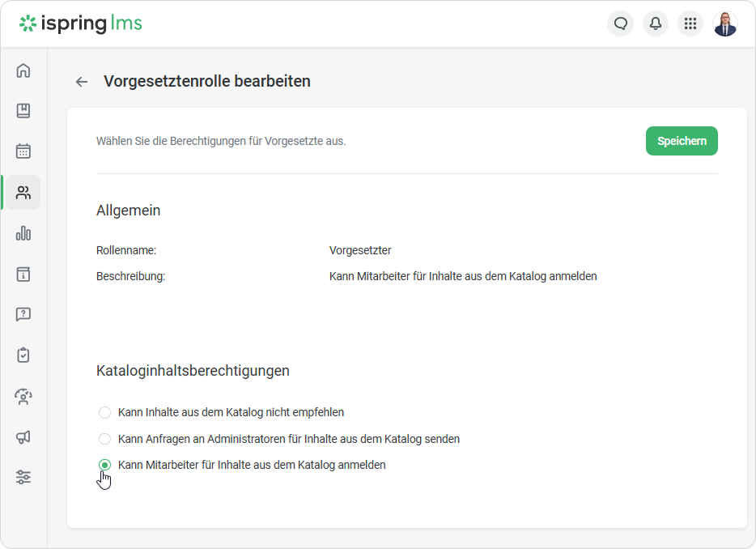Click the question mark speech bubble icon

pyautogui.click(x=23, y=314)
